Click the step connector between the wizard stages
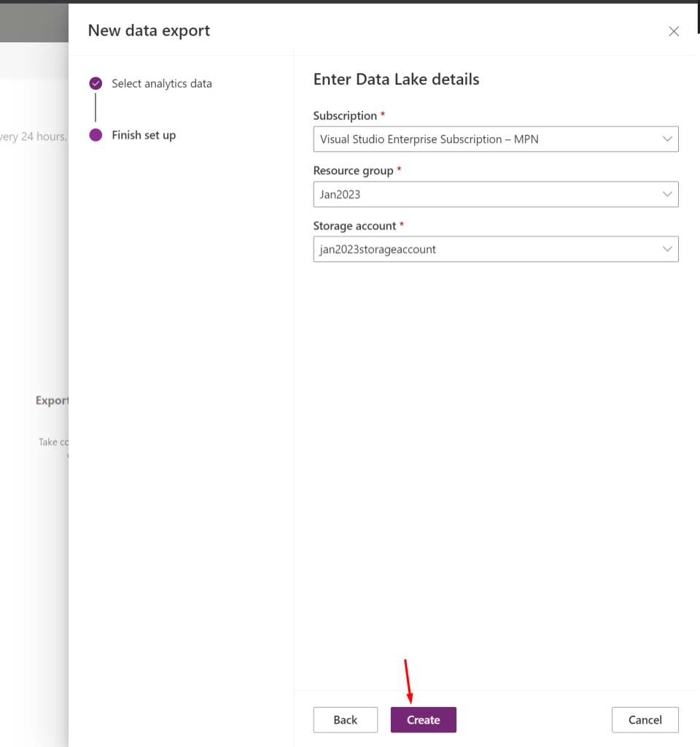 96,109
